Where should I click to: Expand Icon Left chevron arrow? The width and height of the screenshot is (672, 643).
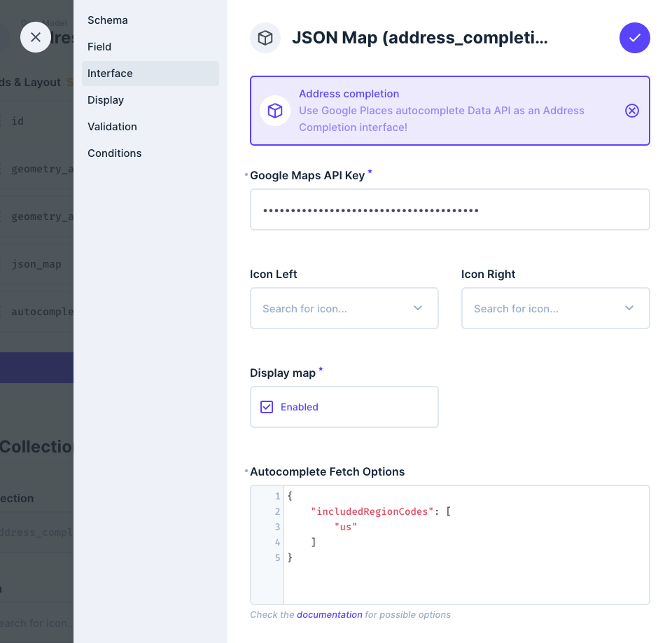(x=418, y=308)
